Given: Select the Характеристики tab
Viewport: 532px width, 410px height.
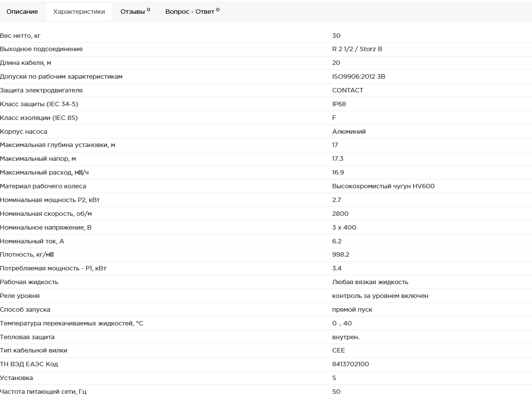Looking at the screenshot, I should pyautogui.click(x=79, y=12).
